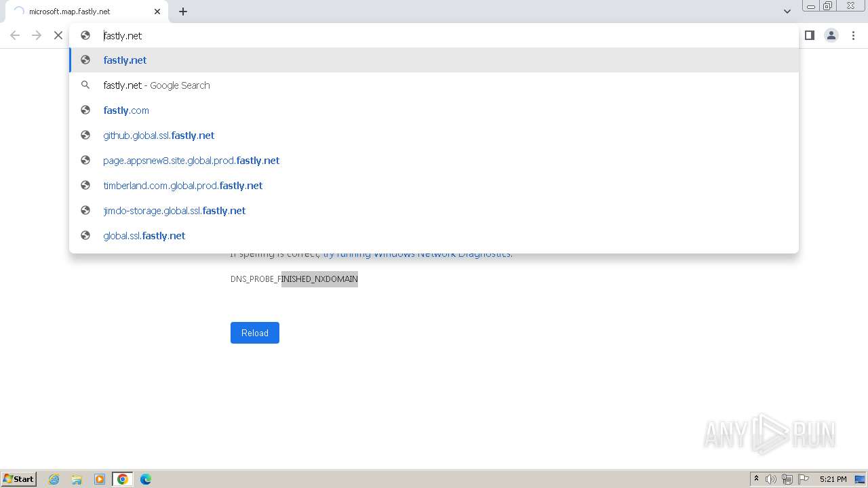Click into the address bar text field
The width and height of the screenshot is (868, 488).
(x=434, y=35)
